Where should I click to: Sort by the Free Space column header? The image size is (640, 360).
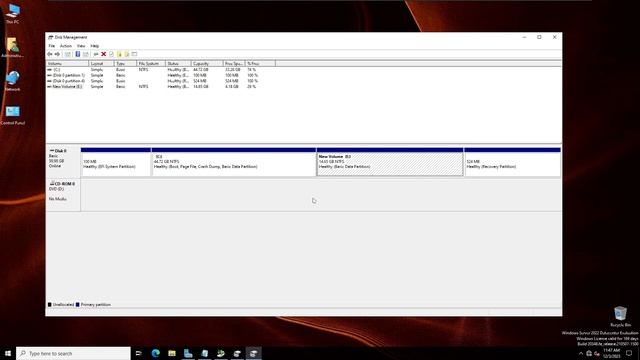tap(234, 64)
